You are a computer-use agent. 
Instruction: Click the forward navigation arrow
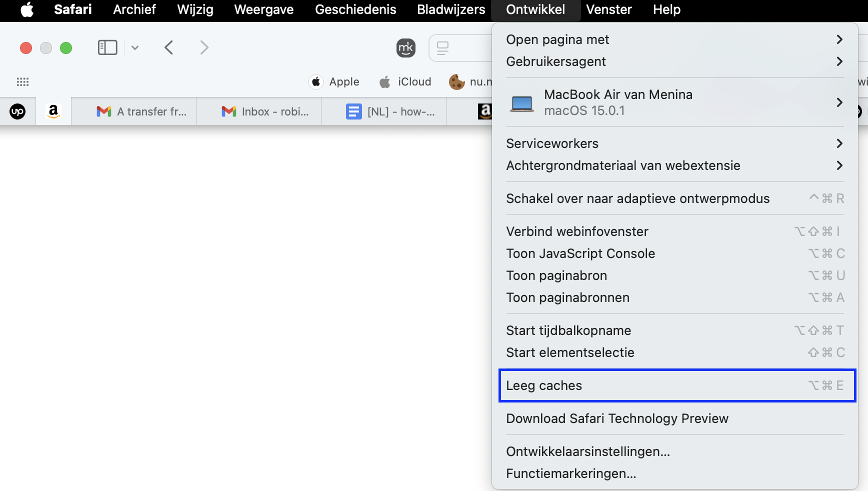click(204, 47)
